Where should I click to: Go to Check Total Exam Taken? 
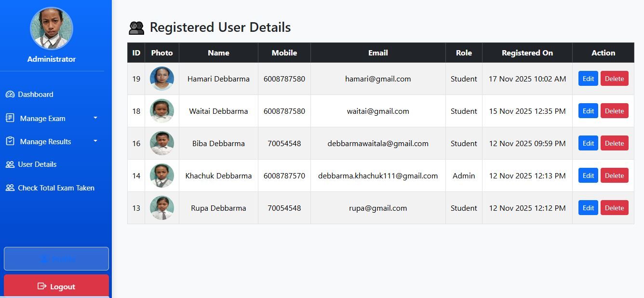click(x=56, y=188)
